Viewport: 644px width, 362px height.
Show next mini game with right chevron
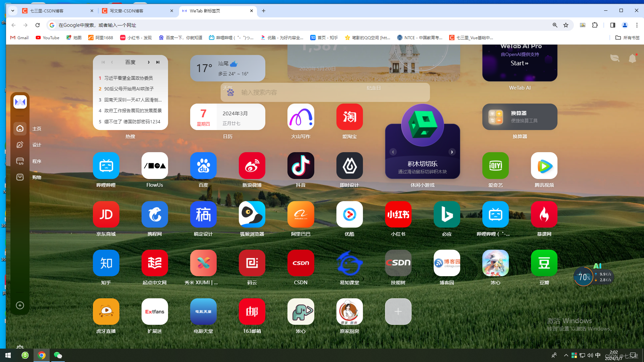pos(452,152)
